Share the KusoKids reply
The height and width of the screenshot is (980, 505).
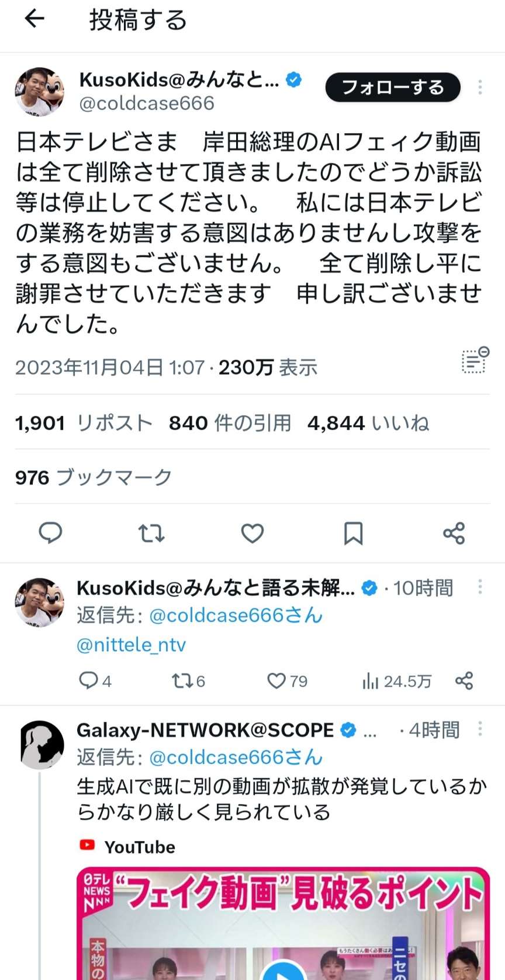coord(464,680)
